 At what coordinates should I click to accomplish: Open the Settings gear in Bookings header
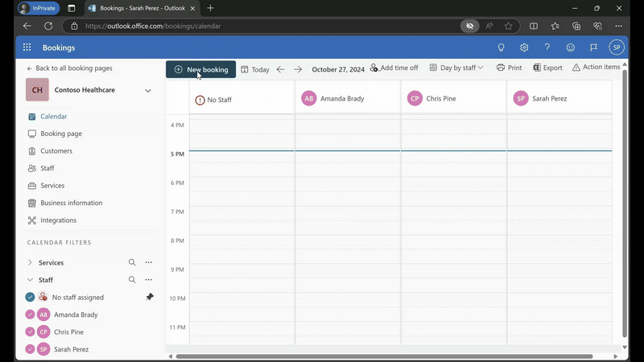[524, 47]
